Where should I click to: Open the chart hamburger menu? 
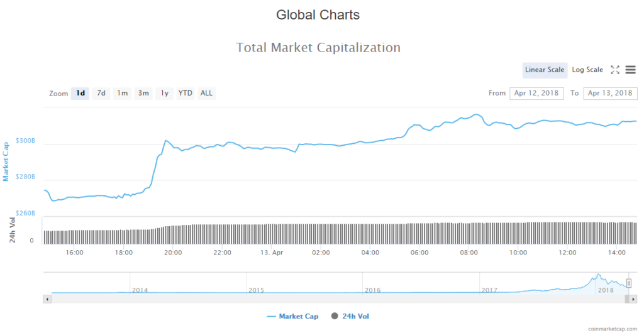(630, 70)
